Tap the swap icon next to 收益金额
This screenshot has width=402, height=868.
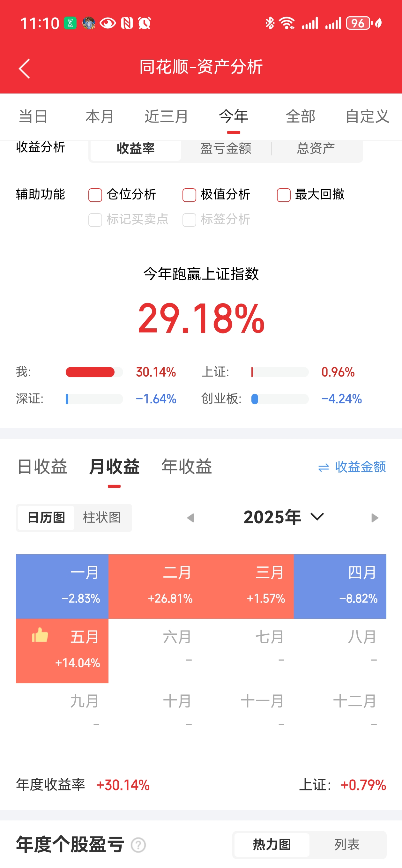coord(324,468)
